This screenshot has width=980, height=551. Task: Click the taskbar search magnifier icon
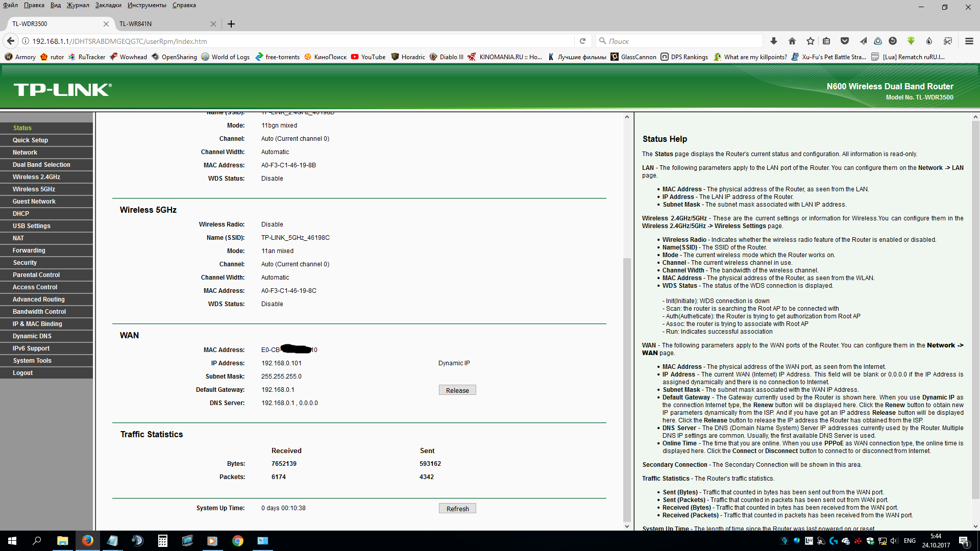click(x=37, y=541)
